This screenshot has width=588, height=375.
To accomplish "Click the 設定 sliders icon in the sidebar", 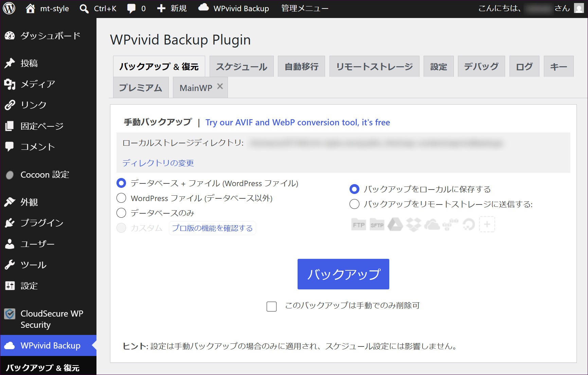I will pos(10,285).
